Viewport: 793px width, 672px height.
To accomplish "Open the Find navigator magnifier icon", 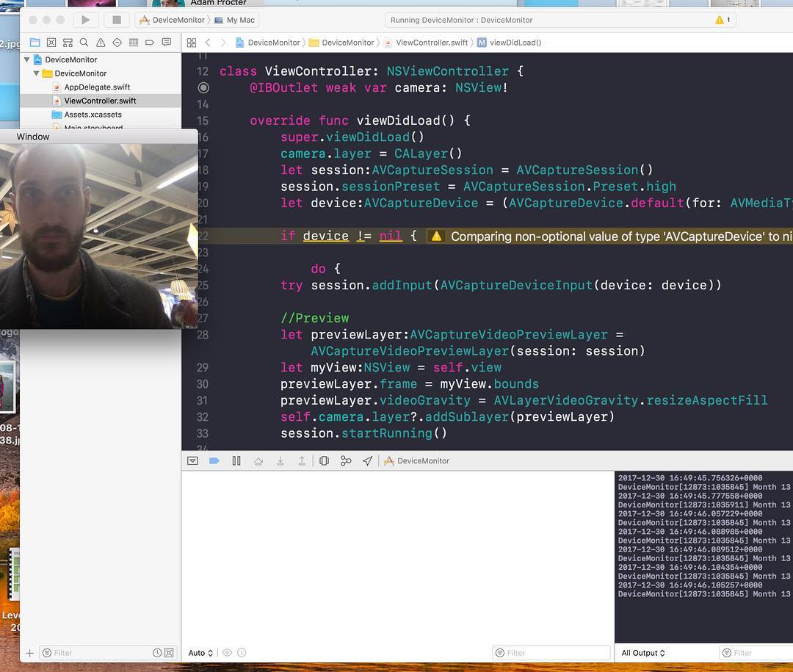I will (x=84, y=43).
